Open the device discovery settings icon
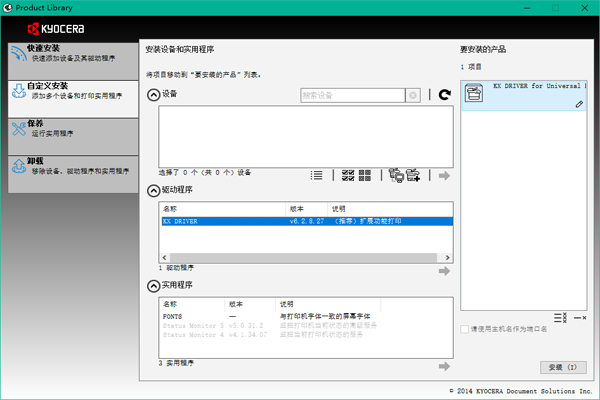The image size is (600, 400). coord(396,175)
